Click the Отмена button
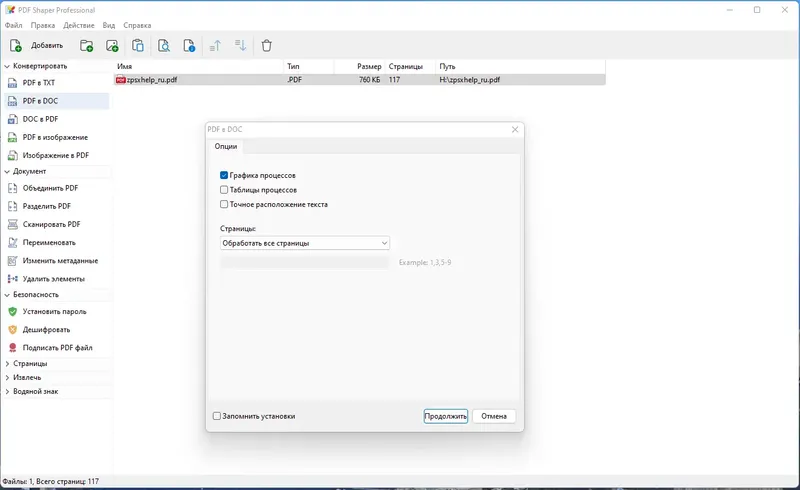The width and height of the screenshot is (800, 490). pyautogui.click(x=494, y=416)
